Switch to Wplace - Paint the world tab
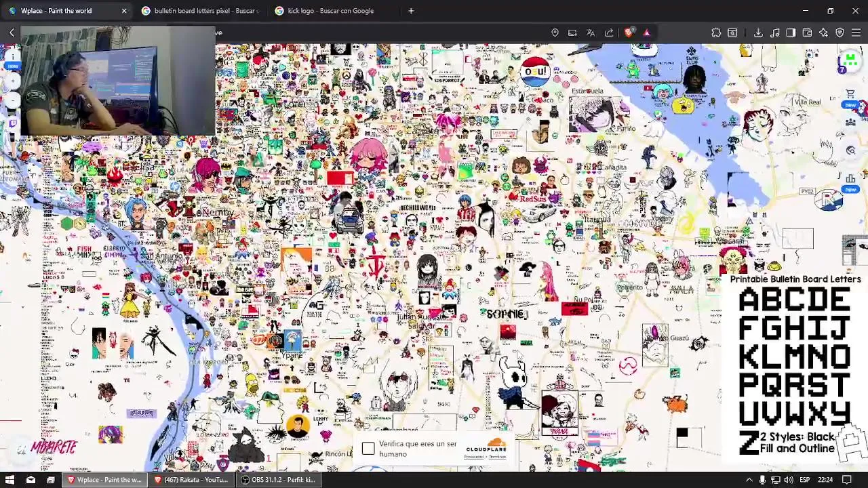 (65, 11)
